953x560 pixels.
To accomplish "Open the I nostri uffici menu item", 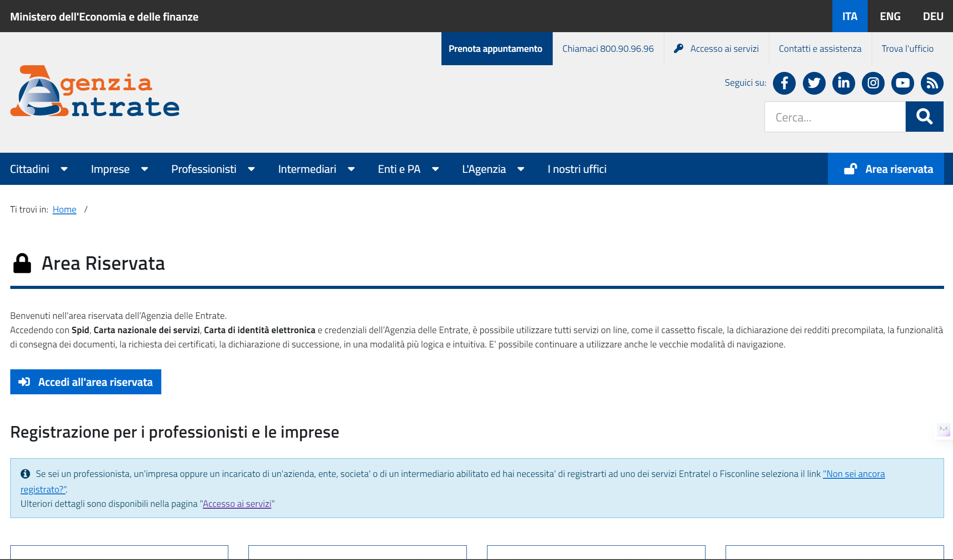I will pyautogui.click(x=577, y=169).
